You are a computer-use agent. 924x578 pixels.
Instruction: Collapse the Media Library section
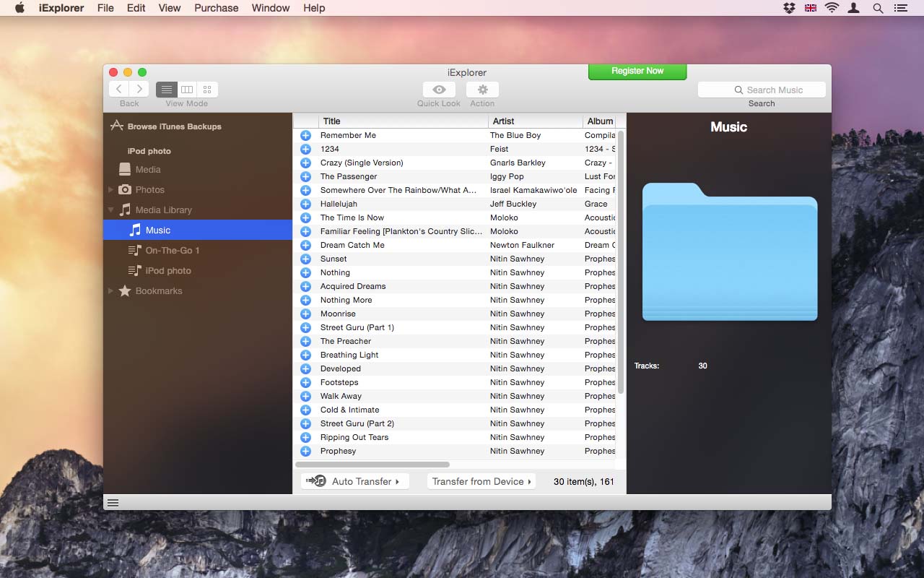(x=110, y=210)
